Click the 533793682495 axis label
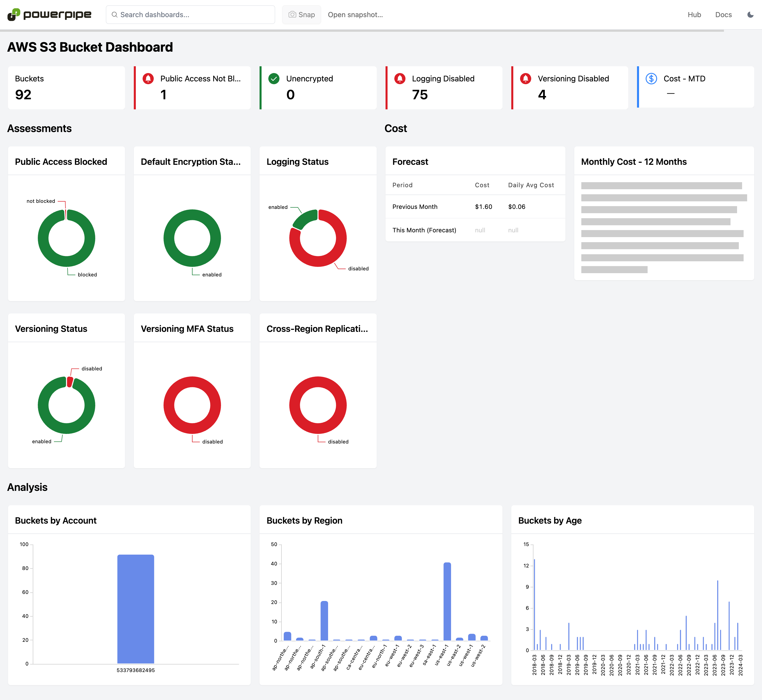762x700 pixels. [136, 670]
